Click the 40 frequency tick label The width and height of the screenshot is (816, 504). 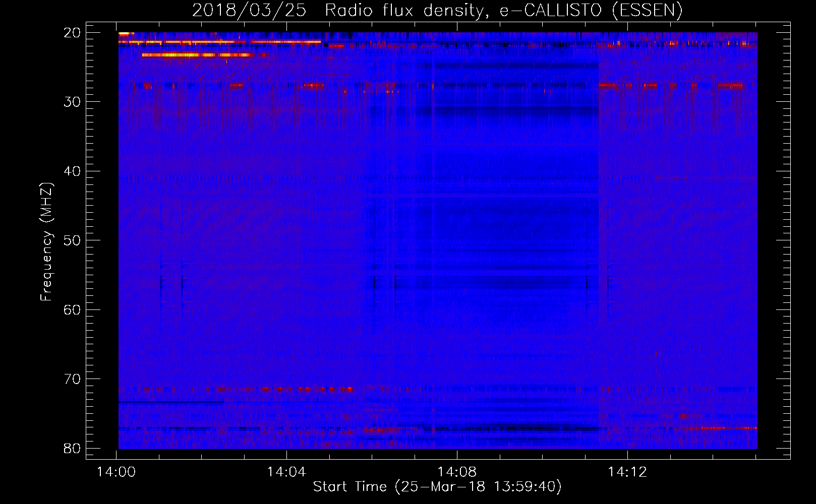pyautogui.click(x=73, y=171)
